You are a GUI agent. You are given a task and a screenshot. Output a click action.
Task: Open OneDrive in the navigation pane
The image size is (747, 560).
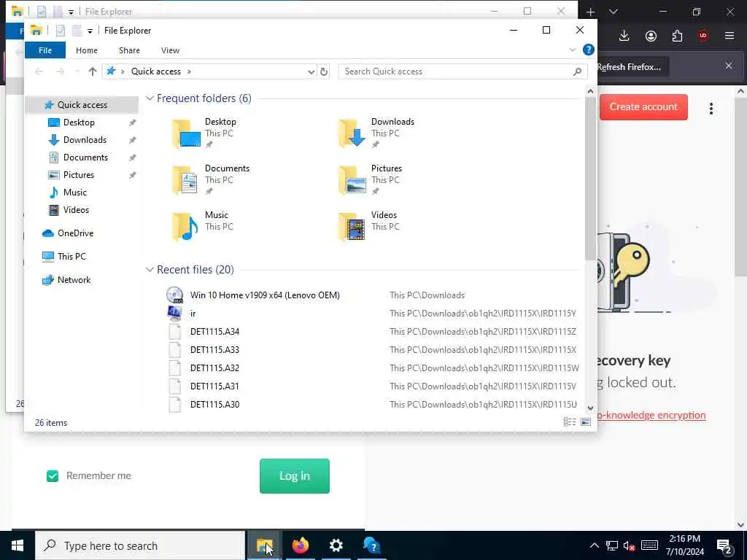(x=75, y=233)
